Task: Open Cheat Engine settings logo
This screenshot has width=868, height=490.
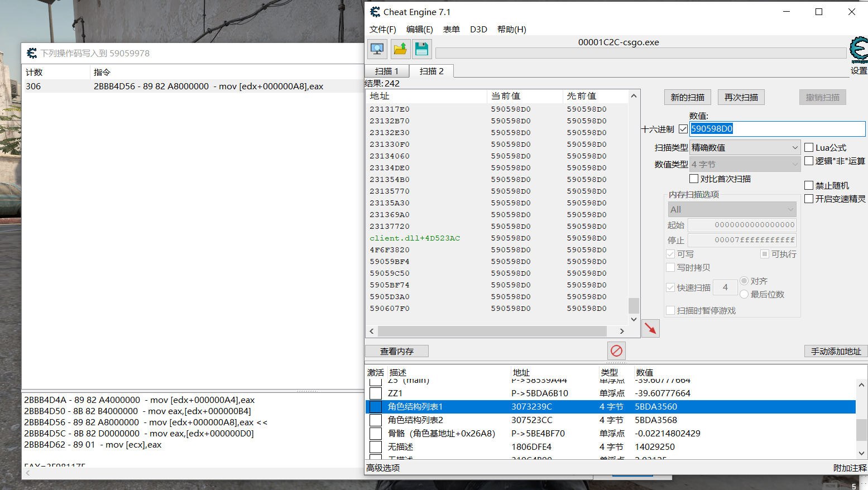Action: [x=859, y=51]
